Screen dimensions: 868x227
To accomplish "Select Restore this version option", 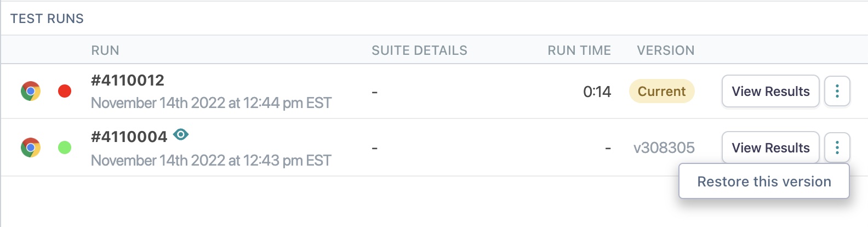I will pos(764,181).
